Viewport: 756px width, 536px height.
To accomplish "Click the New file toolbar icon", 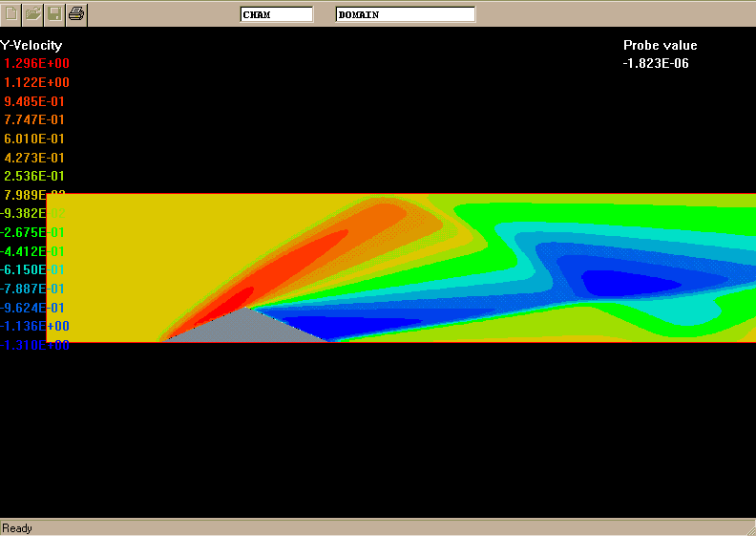I will (10, 13).
